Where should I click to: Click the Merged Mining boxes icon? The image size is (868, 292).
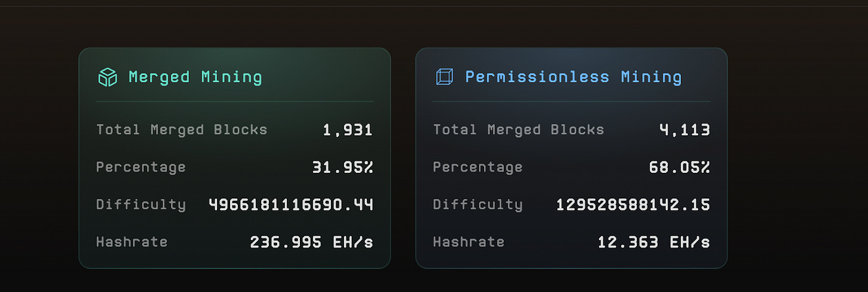pyautogui.click(x=107, y=77)
